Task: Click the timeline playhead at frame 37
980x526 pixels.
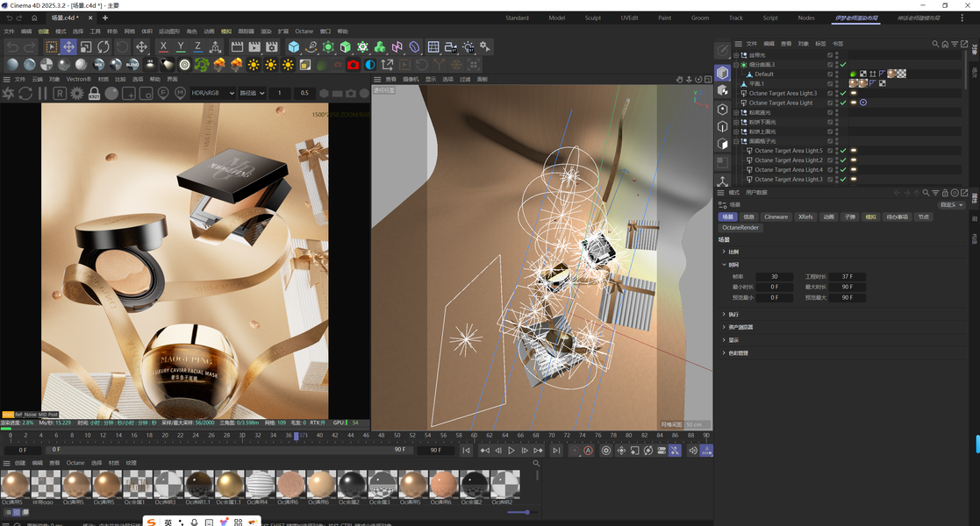Action: (x=297, y=436)
